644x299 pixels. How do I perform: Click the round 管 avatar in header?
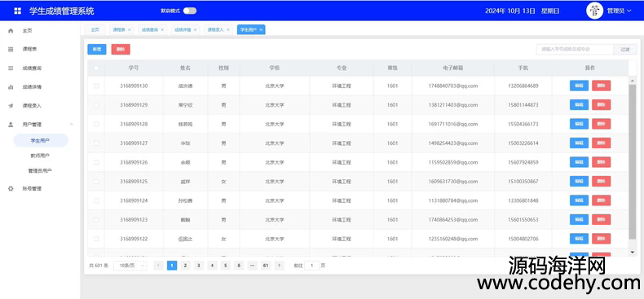594,11
